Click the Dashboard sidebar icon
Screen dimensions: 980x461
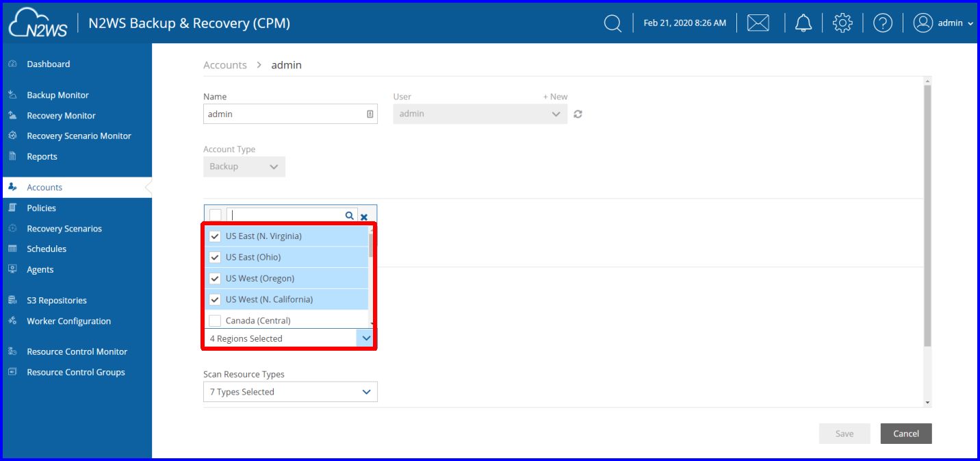click(x=12, y=64)
